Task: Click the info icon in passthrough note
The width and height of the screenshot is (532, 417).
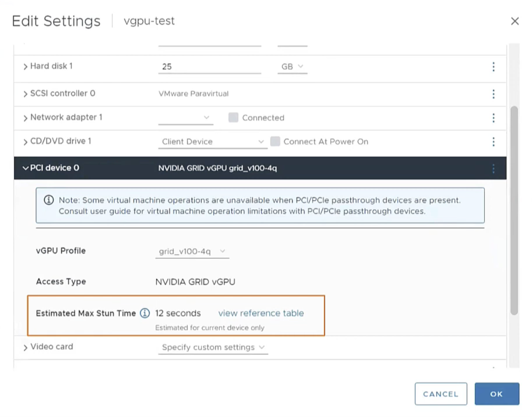Action: pos(49,200)
